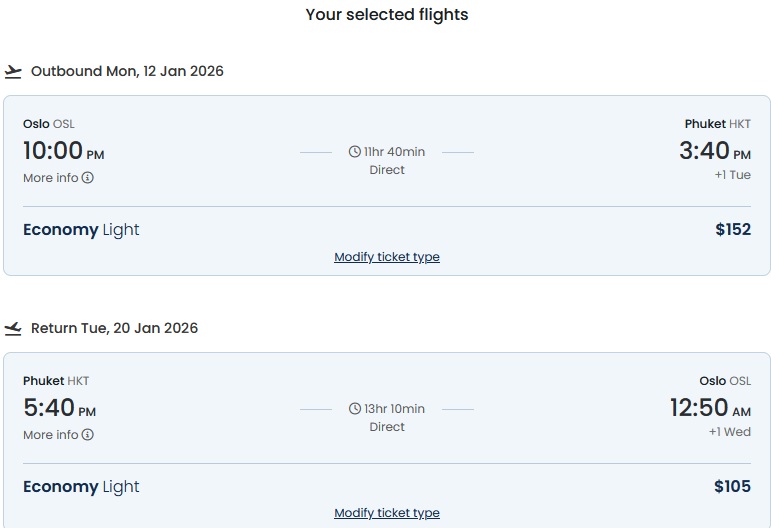Viewport: 771px width, 528px height.
Task: Click the outbound departing plane icon
Action: pos(13,72)
